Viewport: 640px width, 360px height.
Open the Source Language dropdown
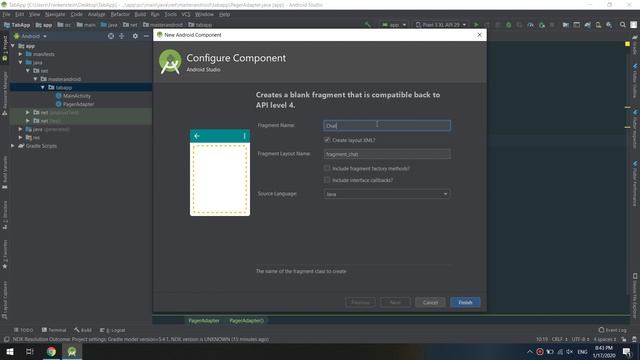387,194
